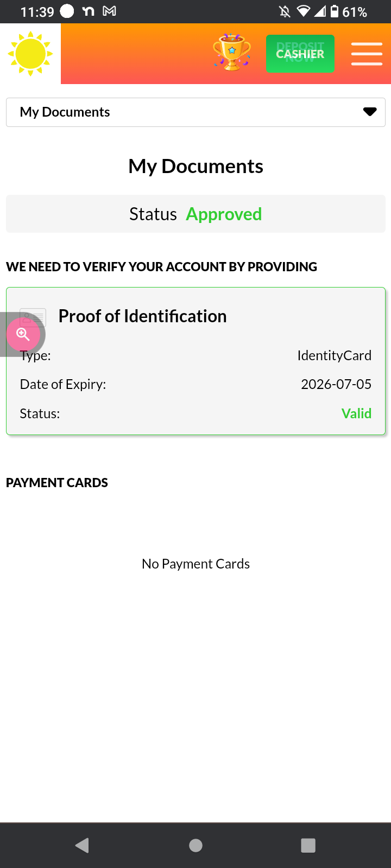Expand the My Documents dropdown

pos(195,112)
